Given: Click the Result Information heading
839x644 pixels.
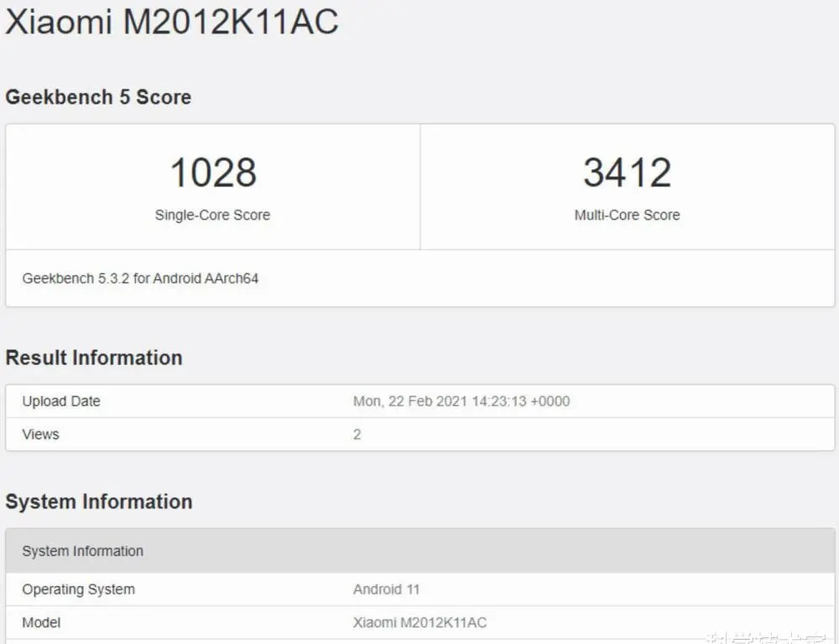Looking at the screenshot, I should pyautogui.click(x=94, y=358).
